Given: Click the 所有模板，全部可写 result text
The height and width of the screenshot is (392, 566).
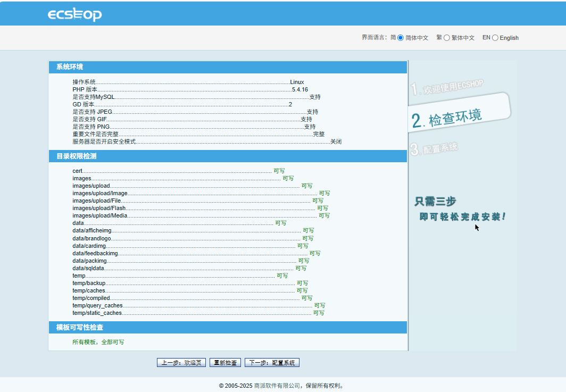Looking at the screenshot, I should 98,342.
